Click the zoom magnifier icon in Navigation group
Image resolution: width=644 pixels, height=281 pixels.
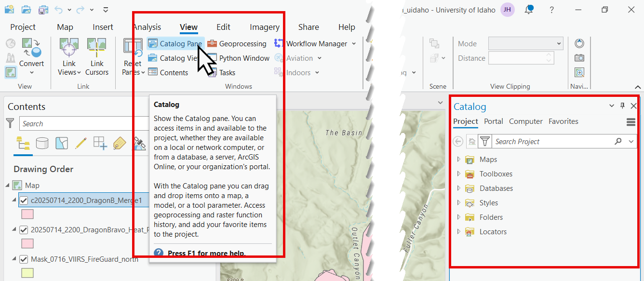[x=579, y=73]
